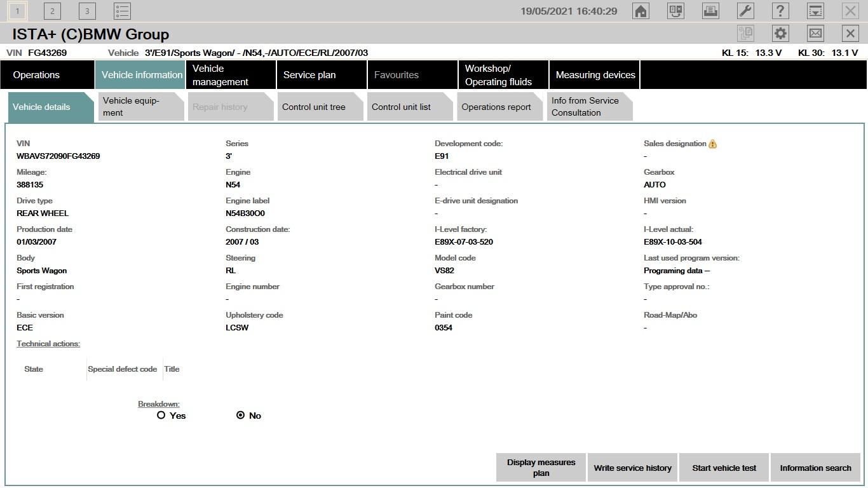
Task: Select No radio button for Breakdown
Action: [240, 415]
